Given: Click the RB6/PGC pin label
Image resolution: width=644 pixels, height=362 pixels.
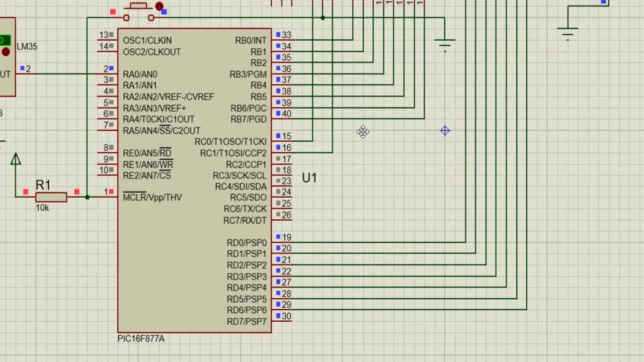Looking at the screenshot, I should point(249,108).
